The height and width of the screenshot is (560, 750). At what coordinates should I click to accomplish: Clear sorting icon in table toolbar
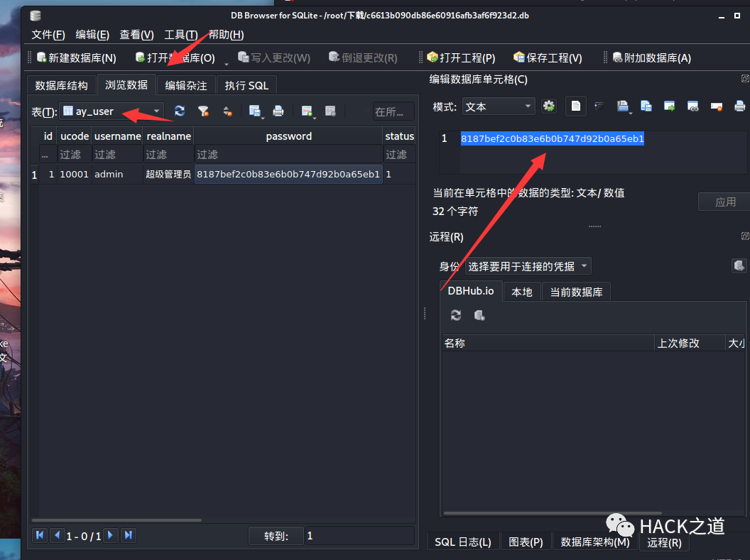[x=227, y=111]
